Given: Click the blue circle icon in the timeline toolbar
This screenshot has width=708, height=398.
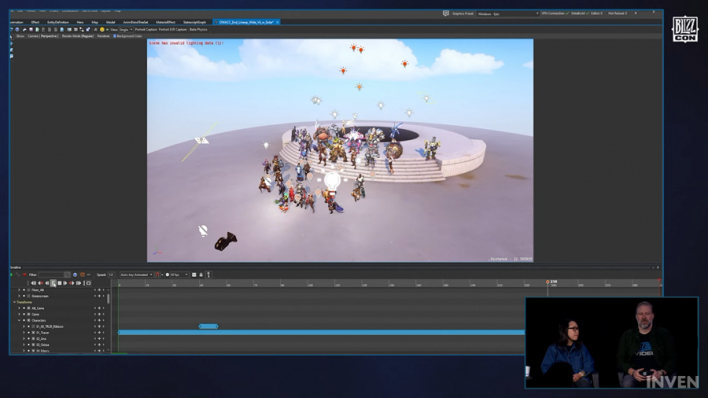Looking at the screenshot, I should pos(75,275).
